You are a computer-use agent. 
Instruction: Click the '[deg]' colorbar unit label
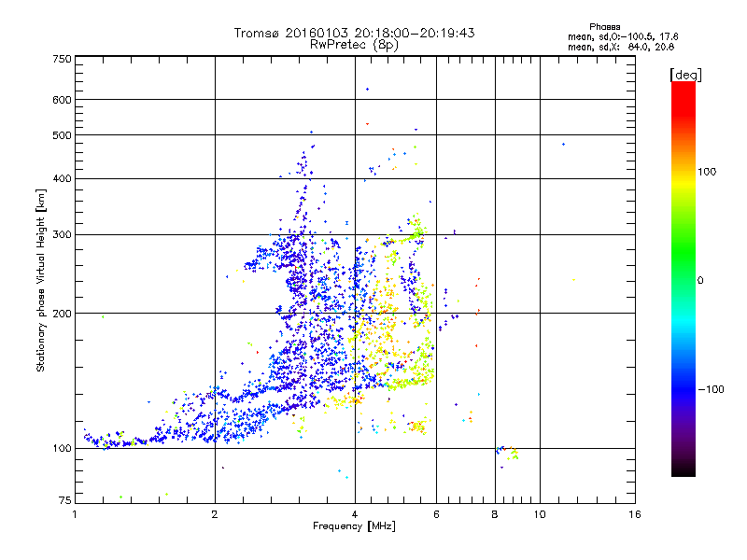click(685, 75)
